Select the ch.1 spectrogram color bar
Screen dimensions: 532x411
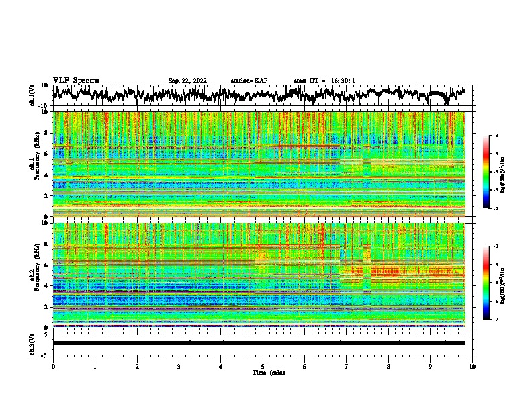click(486, 172)
